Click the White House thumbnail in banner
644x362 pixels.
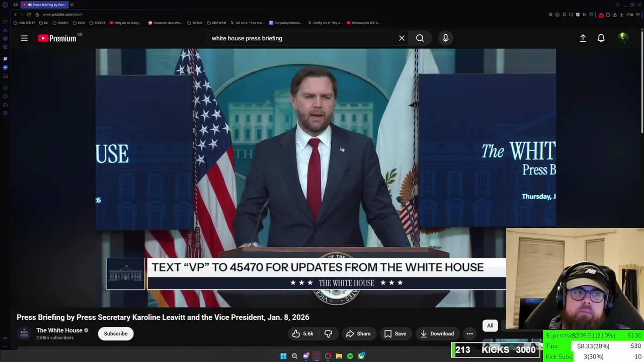(125, 274)
